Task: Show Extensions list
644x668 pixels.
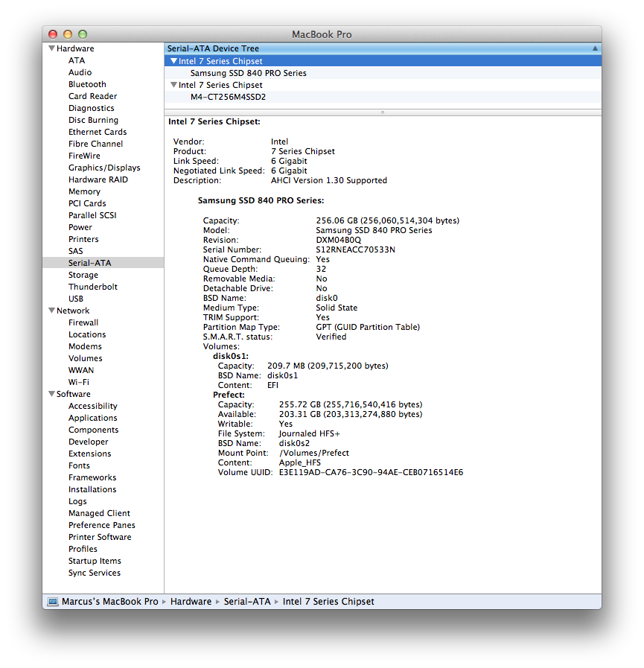Action: 89,454
